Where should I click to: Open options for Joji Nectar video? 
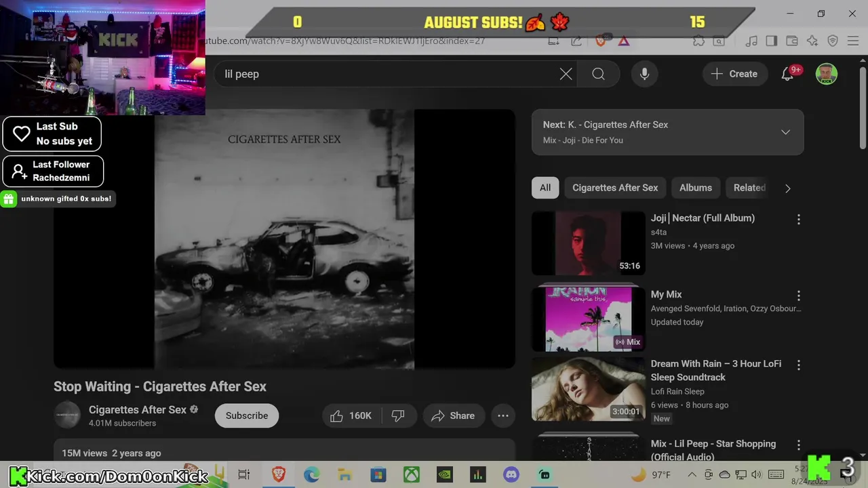798,220
